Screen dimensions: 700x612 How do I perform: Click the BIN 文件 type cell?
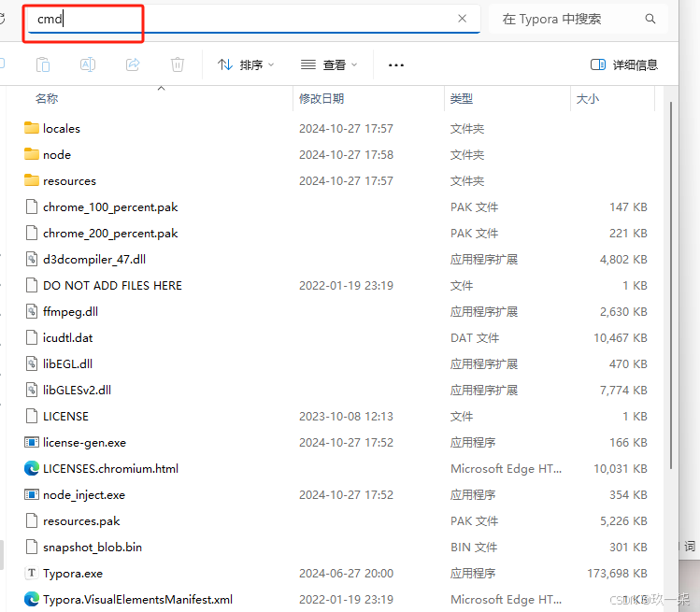coord(474,548)
